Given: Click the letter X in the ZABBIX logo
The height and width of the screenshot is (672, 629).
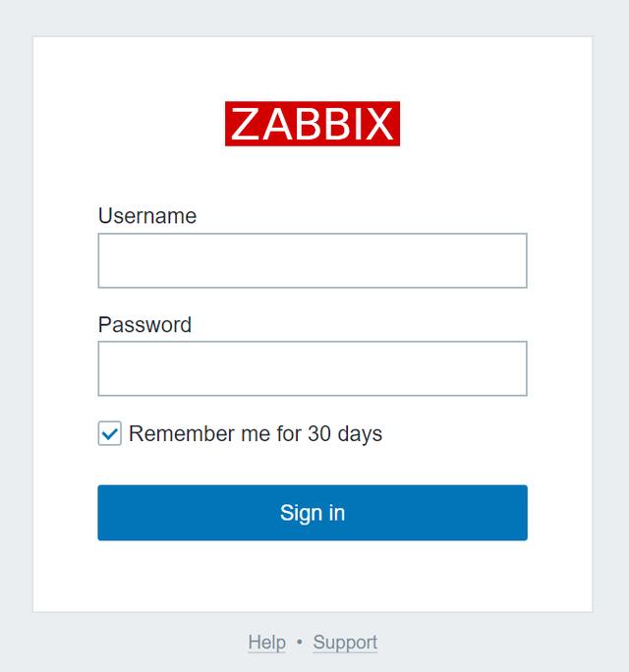Looking at the screenshot, I should pyautogui.click(x=378, y=124).
